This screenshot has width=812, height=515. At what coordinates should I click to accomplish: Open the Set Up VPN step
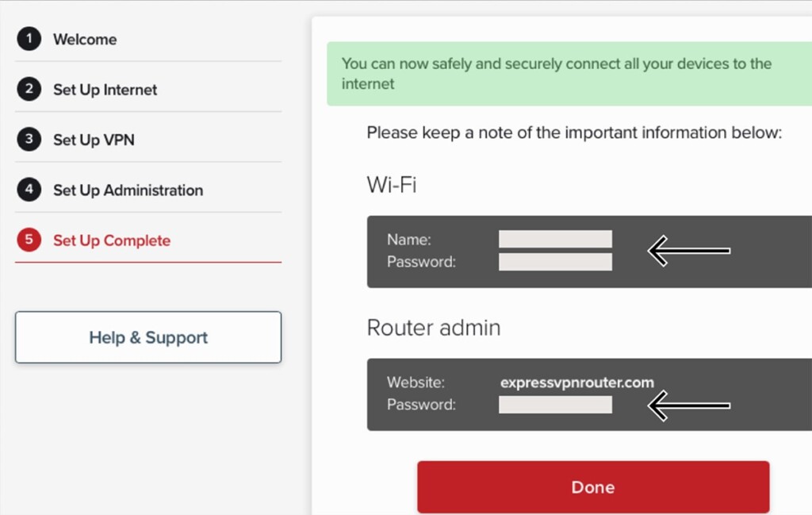click(x=94, y=140)
